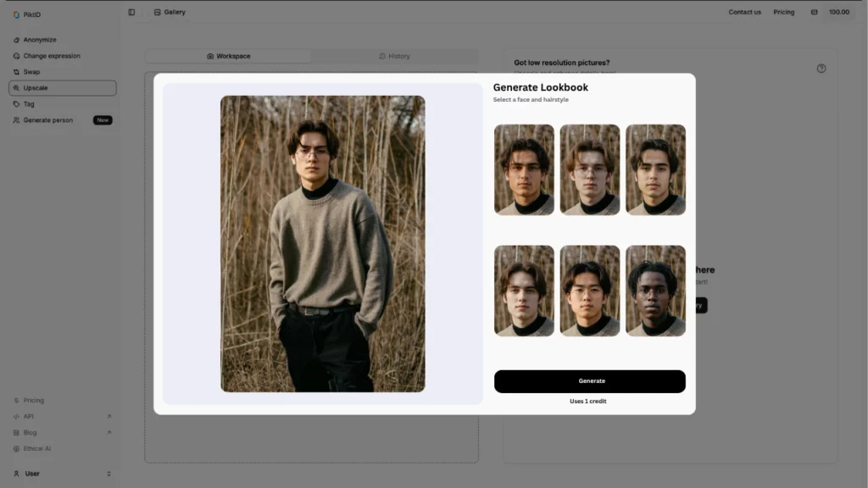Switch to the Workspace tab
Screen dimensions: 868x488
pos(230,56)
